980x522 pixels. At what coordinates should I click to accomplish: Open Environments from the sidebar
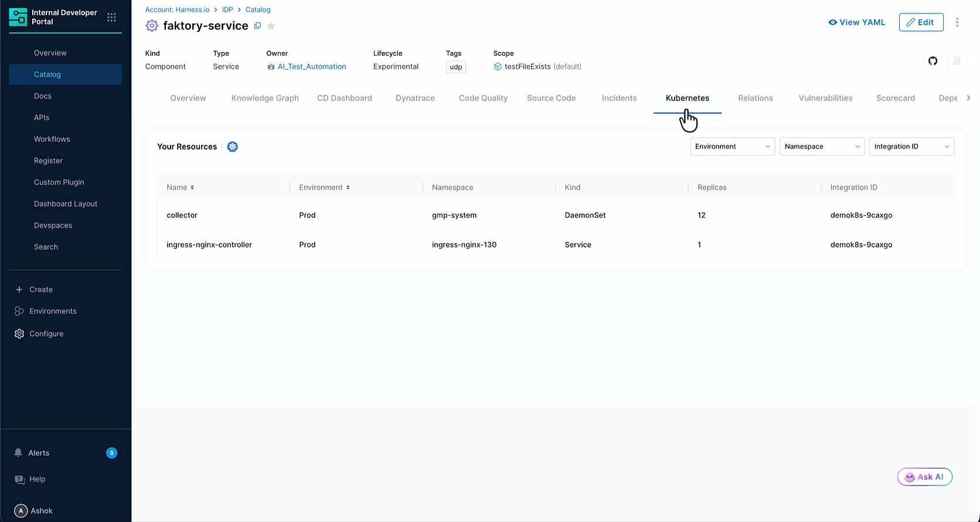click(x=53, y=311)
